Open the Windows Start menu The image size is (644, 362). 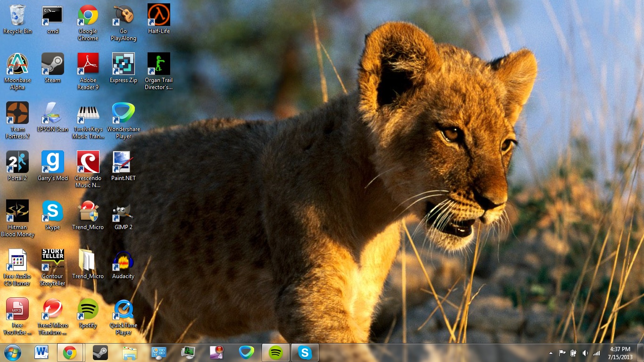tap(12, 353)
